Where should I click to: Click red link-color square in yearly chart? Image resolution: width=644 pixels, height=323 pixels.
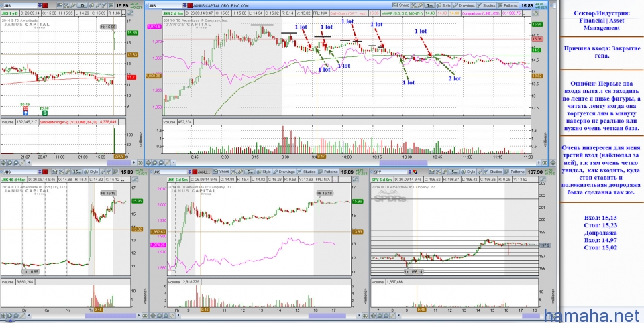click(x=45, y=5)
